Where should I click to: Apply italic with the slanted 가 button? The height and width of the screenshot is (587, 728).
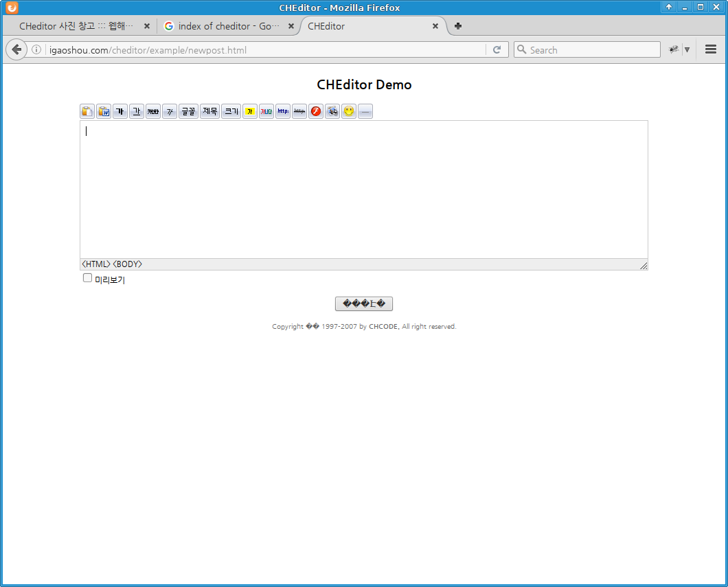click(x=170, y=111)
